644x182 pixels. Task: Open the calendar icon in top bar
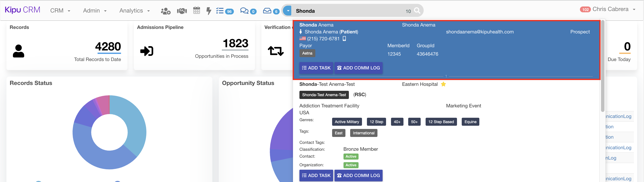pos(196,11)
